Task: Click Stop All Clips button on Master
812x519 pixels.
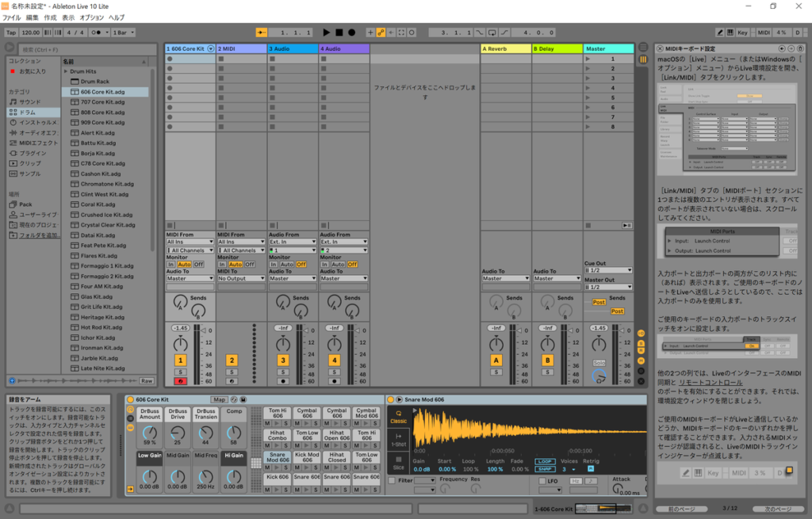Action: [588, 226]
